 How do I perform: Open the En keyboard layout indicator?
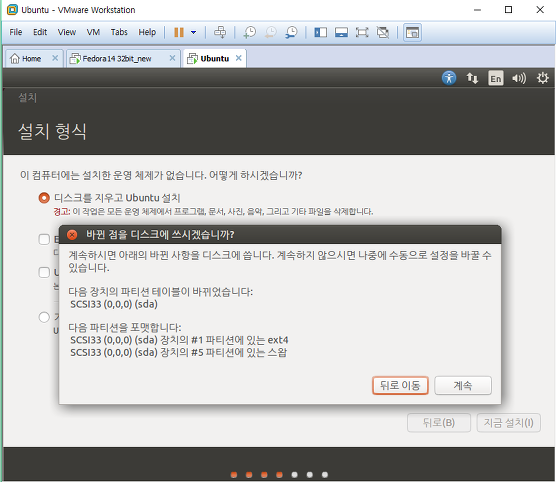[x=496, y=78]
